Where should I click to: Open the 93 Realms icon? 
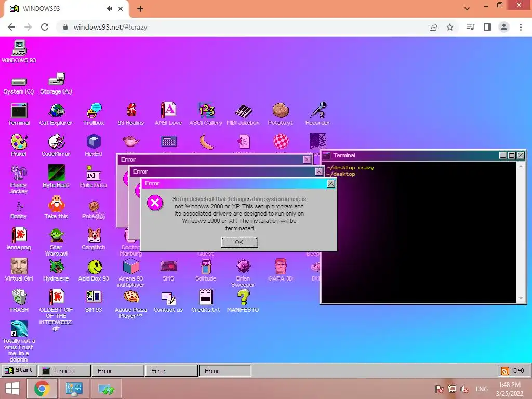130,114
